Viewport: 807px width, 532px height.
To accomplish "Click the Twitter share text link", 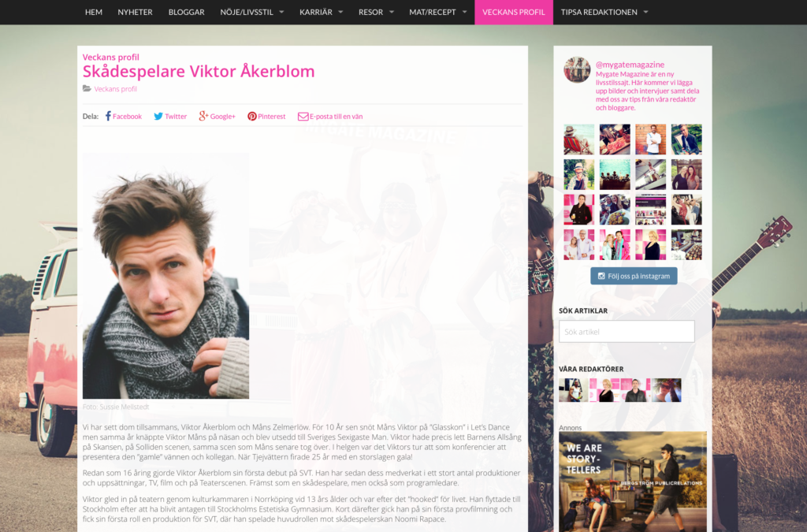I will tap(176, 117).
